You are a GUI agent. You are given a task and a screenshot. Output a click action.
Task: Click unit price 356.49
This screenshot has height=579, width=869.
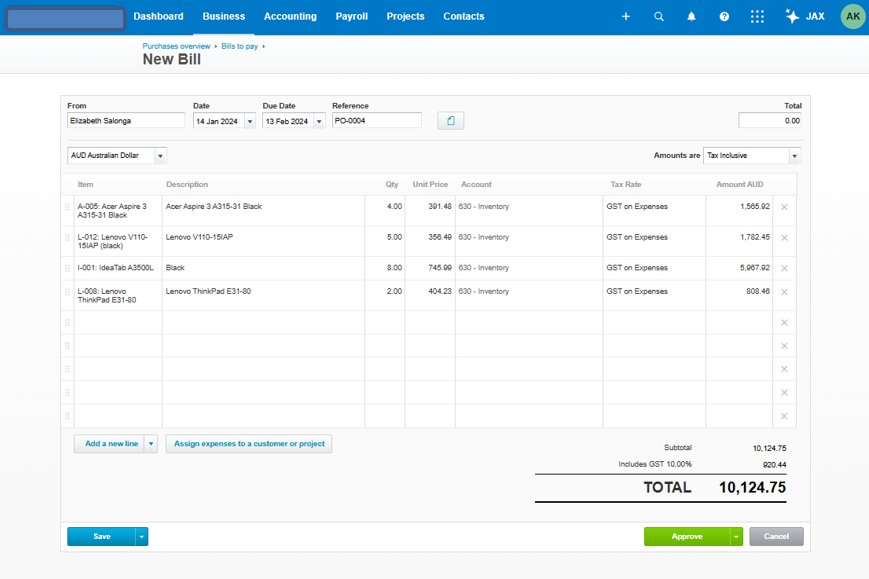click(x=430, y=241)
